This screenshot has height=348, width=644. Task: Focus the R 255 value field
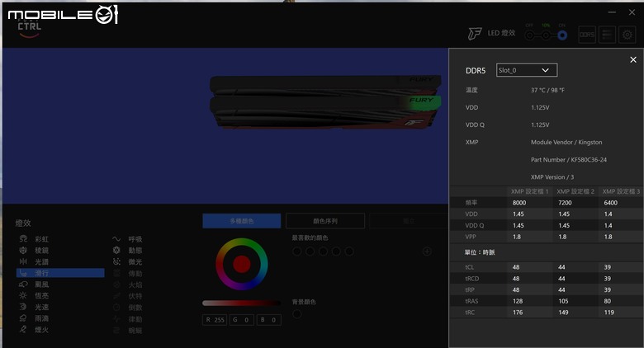coord(215,320)
